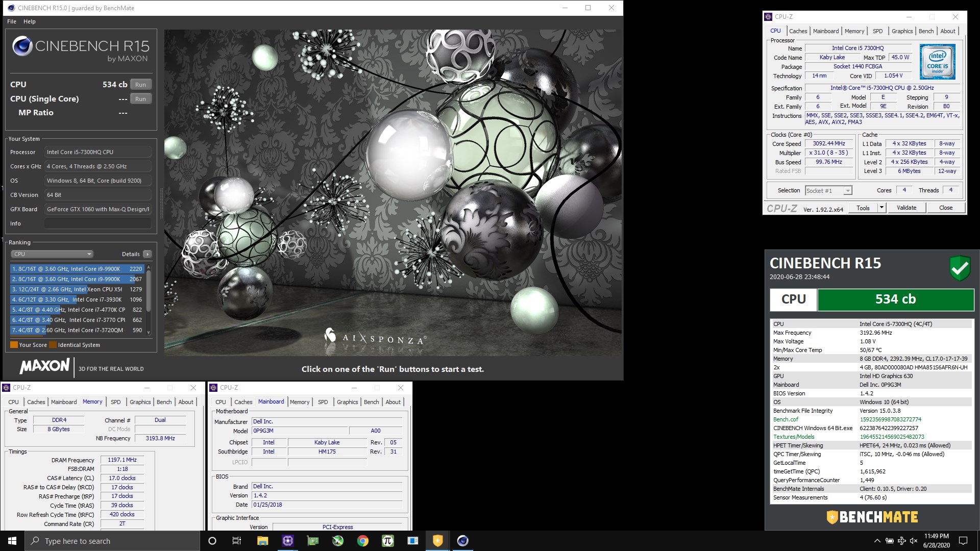
Task: Select ranking row Xeon CPU 1279
Action: (77, 289)
